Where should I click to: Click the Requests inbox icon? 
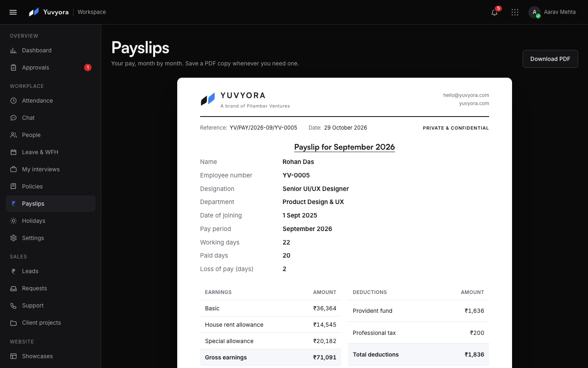click(x=13, y=288)
